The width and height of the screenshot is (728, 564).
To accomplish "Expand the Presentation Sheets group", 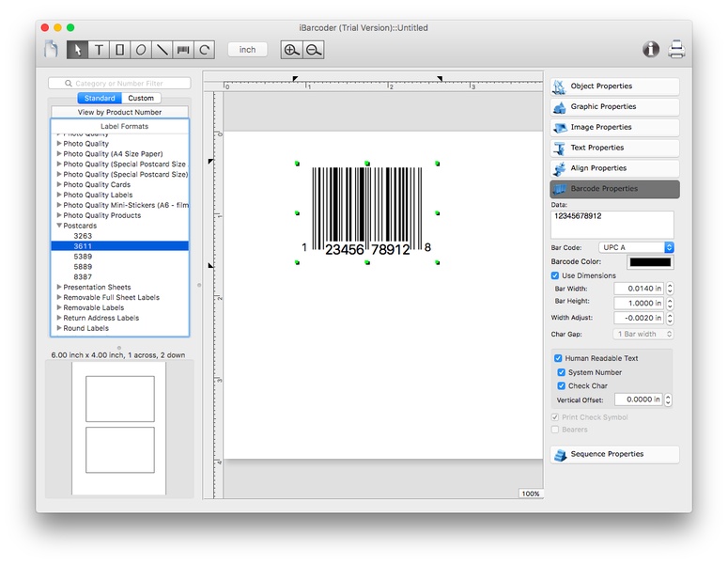I will pyautogui.click(x=59, y=288).
